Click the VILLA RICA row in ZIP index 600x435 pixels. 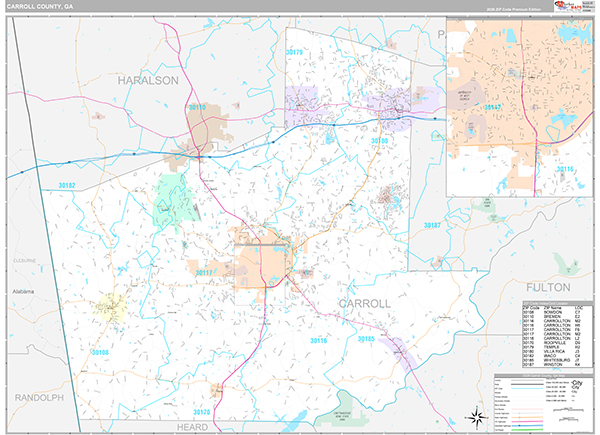point(552,352)
